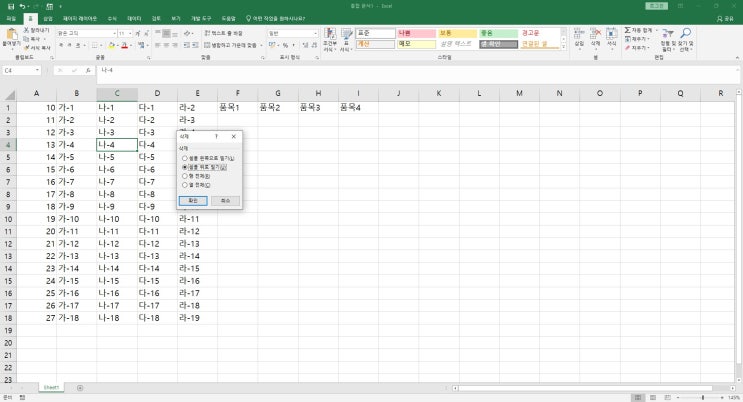Open the Font group dialog launcher
743x402 pixels.
tap(148, 58)
